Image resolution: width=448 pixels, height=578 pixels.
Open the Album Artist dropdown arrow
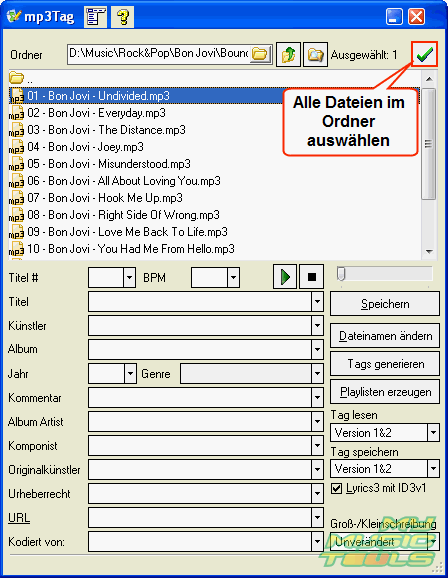click(x=317, y=421)
